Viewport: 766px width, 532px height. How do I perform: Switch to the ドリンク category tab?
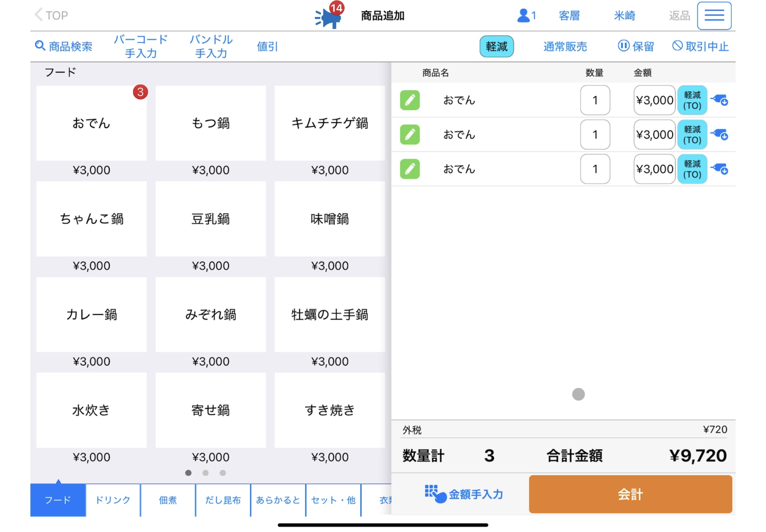[x=113, y=500]
